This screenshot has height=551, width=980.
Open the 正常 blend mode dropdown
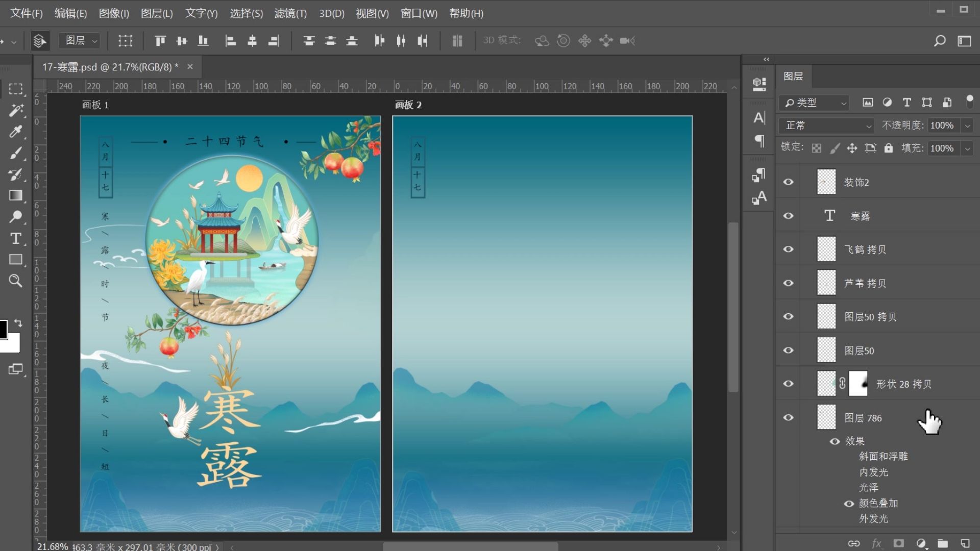click(x=827, y=126)
